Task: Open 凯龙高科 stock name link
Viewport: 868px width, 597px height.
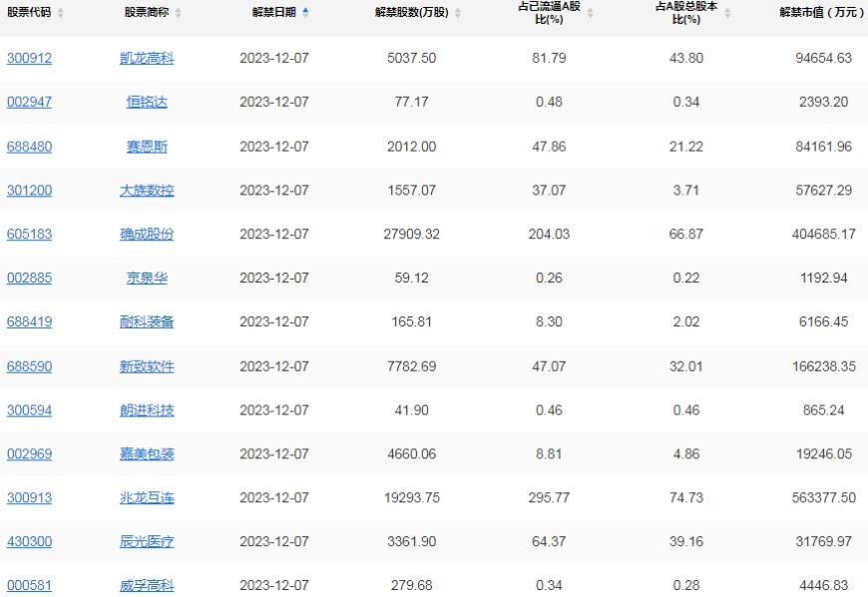Action: coord(147,59)
